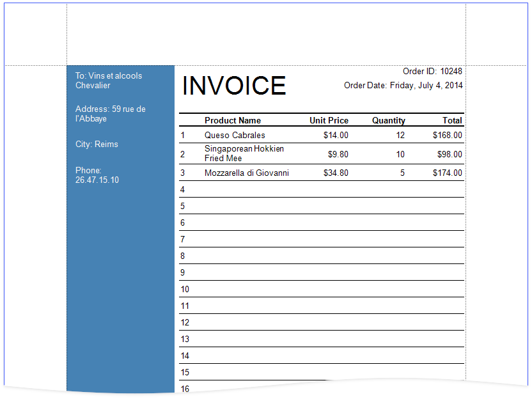This screenshot has width=532, height=399.
Task: Click the Total column header
Action: coord(452,120)
